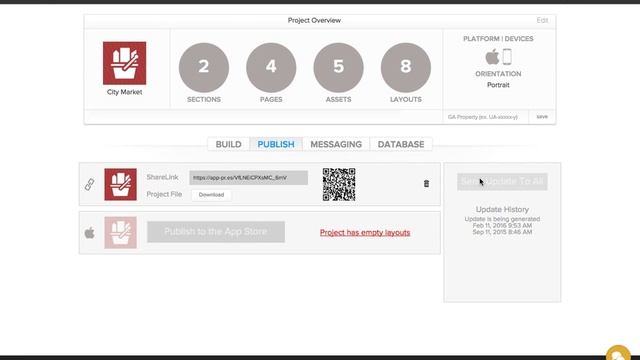
Task: Select the 'Feb 11, 2016 9:53 AM' update entry
Action: [x=502, y=225]
